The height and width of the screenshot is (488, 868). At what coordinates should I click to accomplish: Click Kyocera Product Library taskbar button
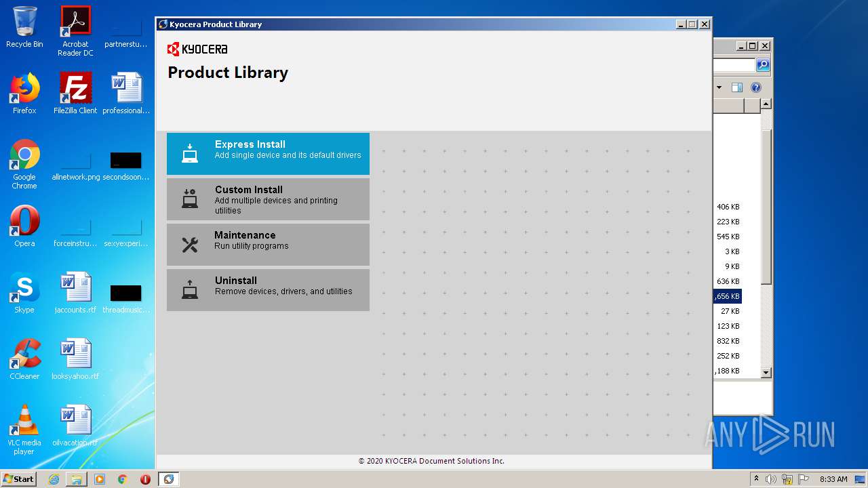click(169, 479)
